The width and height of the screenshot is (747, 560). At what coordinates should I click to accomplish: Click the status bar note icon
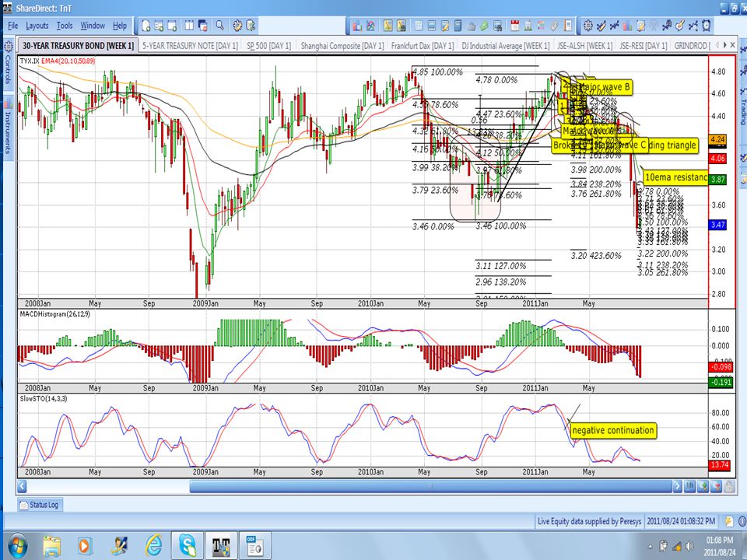coord(728,521)
